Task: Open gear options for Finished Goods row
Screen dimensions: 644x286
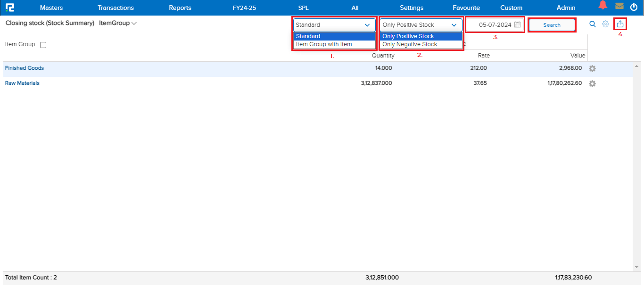Action: coord(592,68)
